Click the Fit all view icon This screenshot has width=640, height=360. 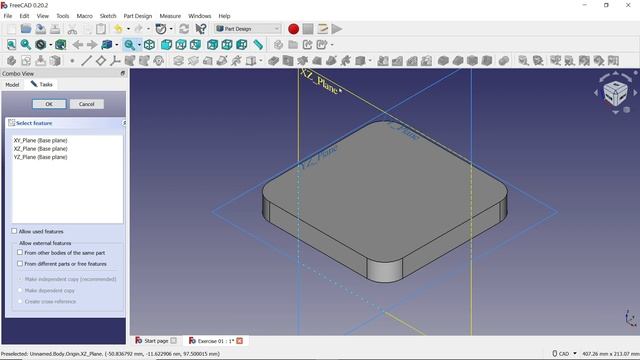coord(11,44)
